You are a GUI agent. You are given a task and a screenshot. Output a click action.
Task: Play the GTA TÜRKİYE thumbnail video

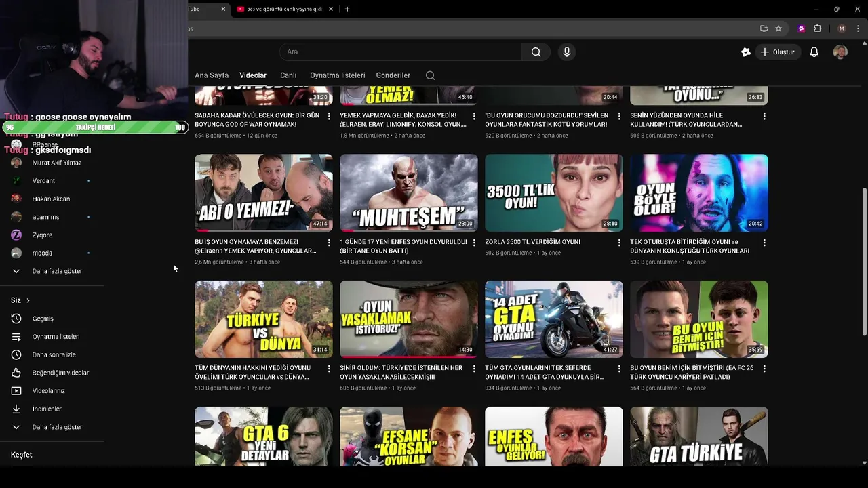(699, 436)
